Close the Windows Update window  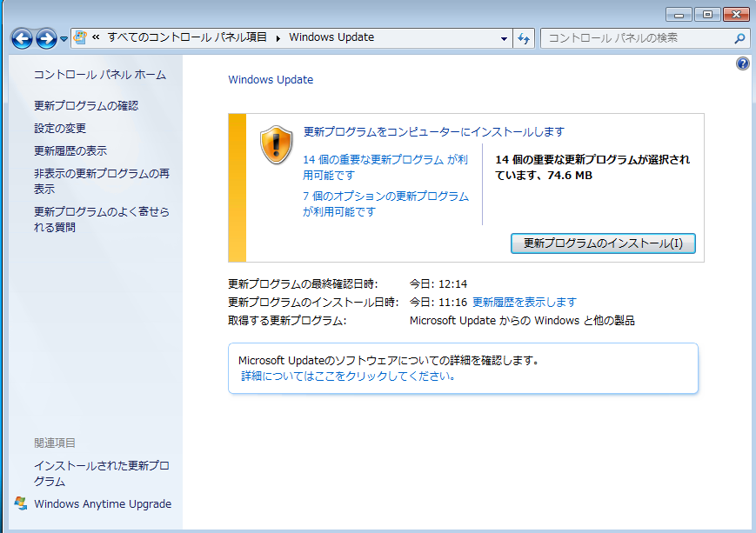(x=736, y=15)
